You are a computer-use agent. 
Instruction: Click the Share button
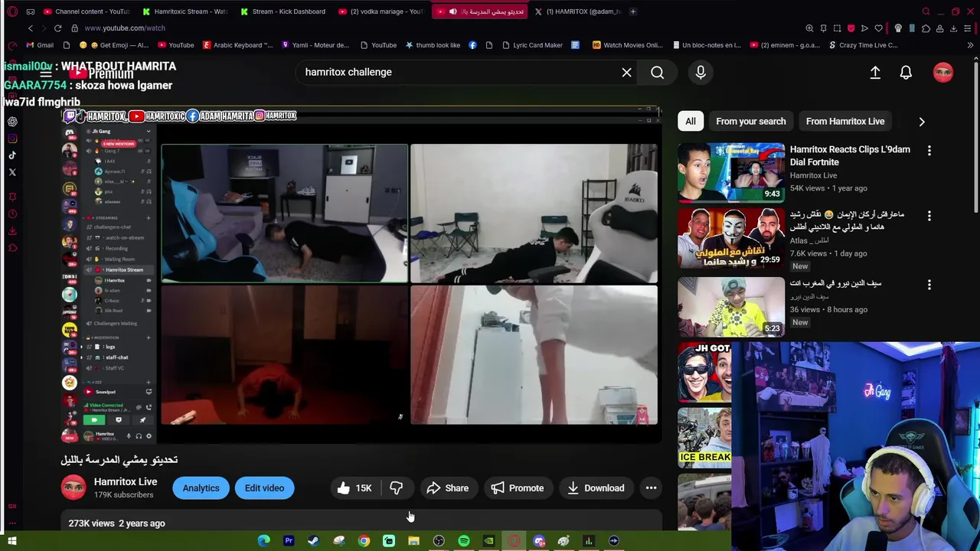448,488
